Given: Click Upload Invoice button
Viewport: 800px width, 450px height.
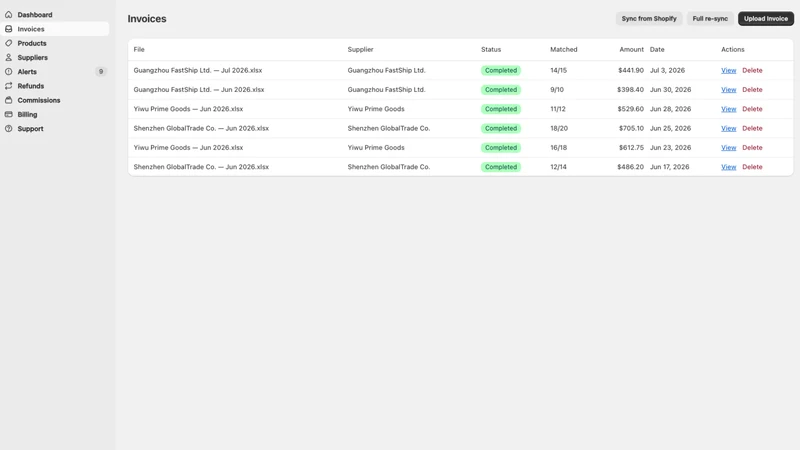Looking at the screenshot, I should (x=765, y=19).
